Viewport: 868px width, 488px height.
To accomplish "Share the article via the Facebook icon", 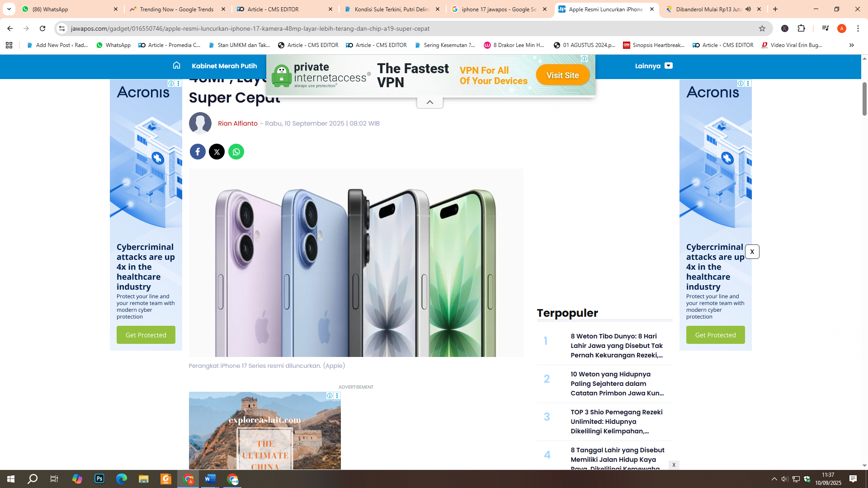I will 198,151.
